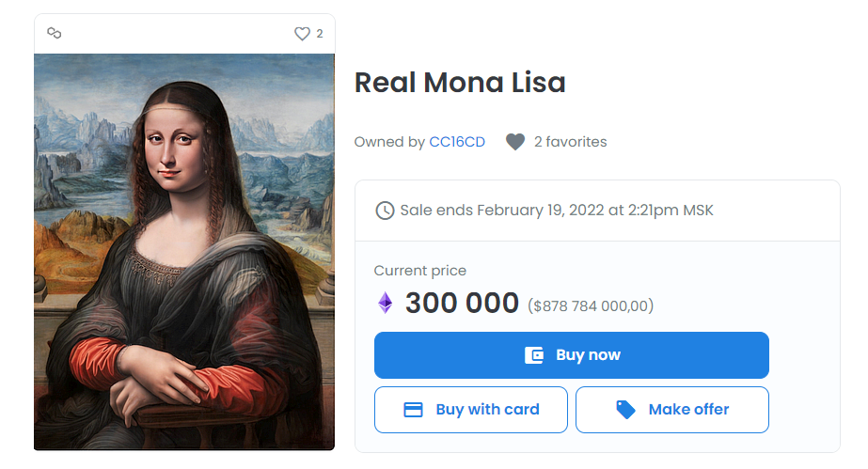
Task: Choose "Buy with card" option
Action: pyautogui.click(x=471, y=410)
